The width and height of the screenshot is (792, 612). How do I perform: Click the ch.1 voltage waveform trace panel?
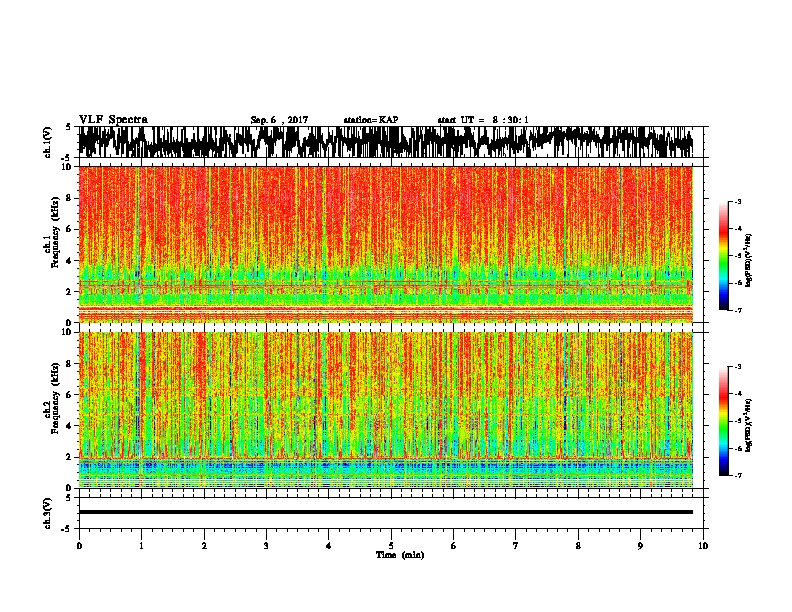[x=385, y=142]
